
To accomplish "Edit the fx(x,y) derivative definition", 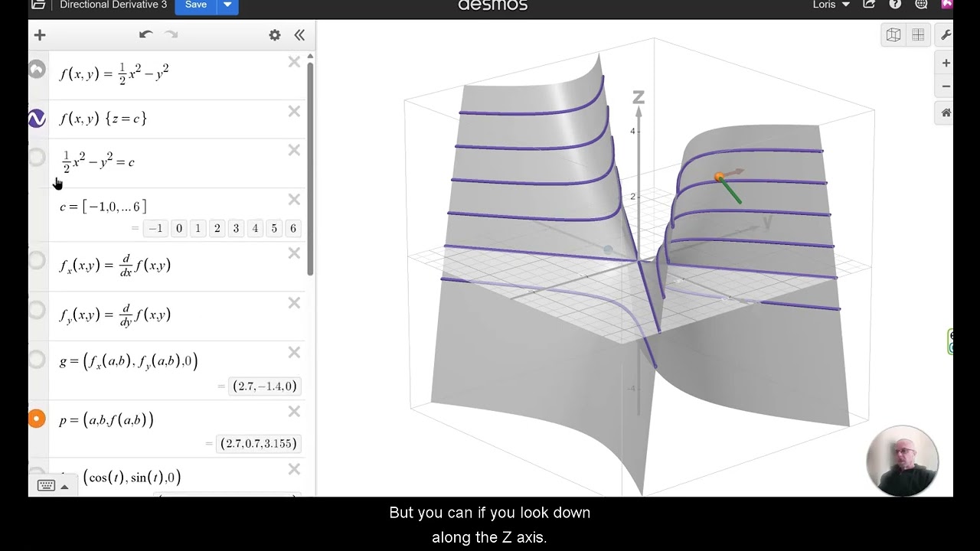I will tap(115, 266).
